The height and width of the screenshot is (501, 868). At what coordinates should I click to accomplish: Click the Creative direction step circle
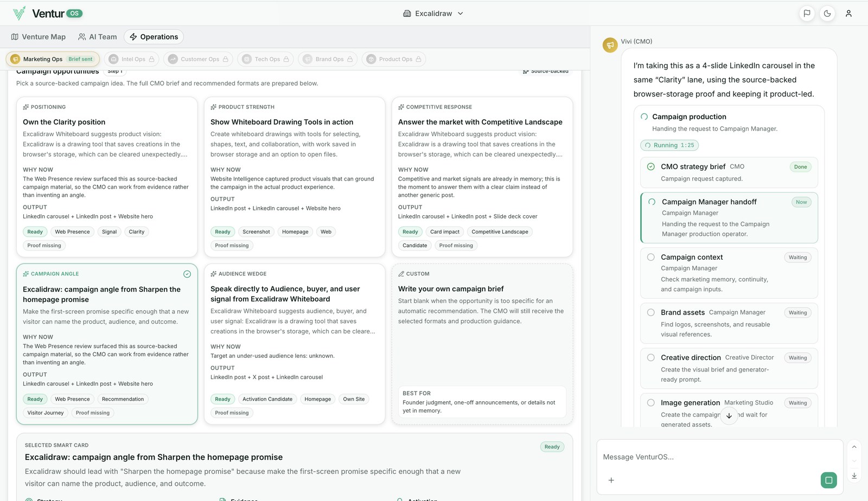click(x=651, y=357)
